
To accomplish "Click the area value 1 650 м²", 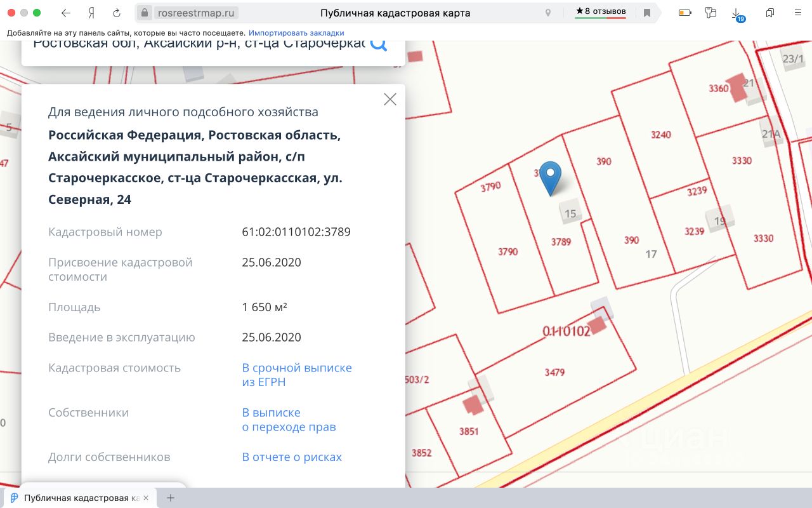I will 265,307.
